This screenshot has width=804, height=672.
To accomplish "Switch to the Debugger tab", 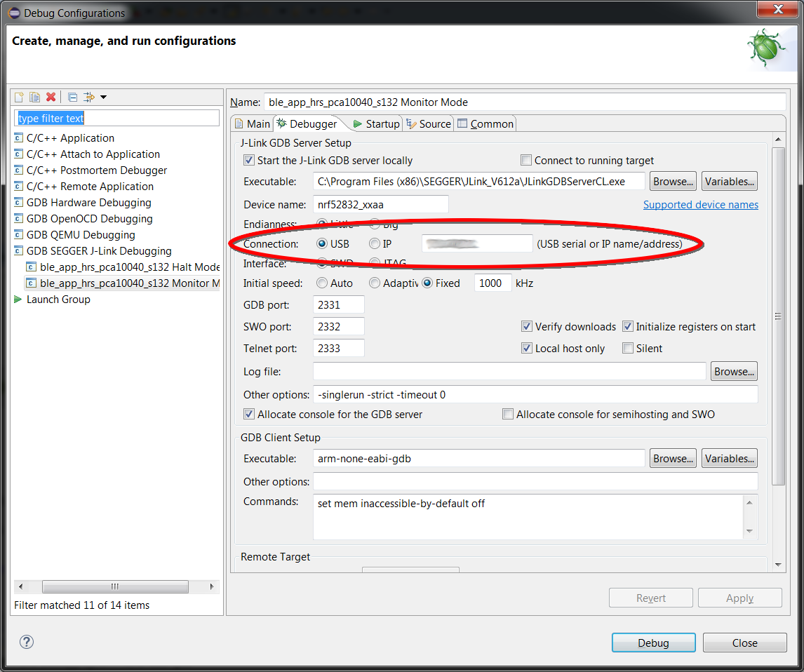I will (x=307, y=124).
